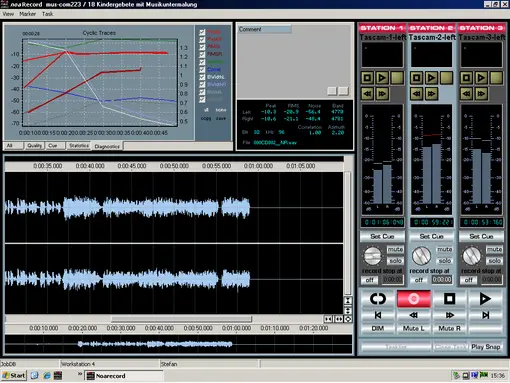Click Station 2 stop icon
Screen dimensions: 510x383
(x=416, y=78)
